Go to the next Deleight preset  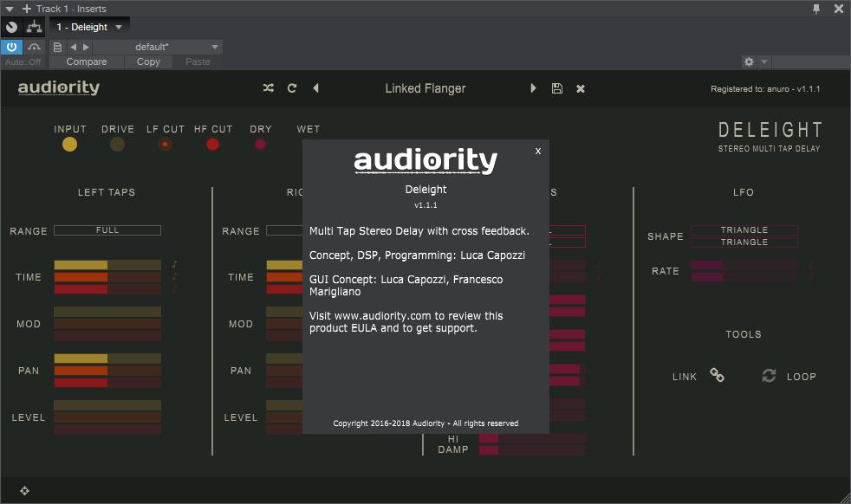click(x=533, y=87)
